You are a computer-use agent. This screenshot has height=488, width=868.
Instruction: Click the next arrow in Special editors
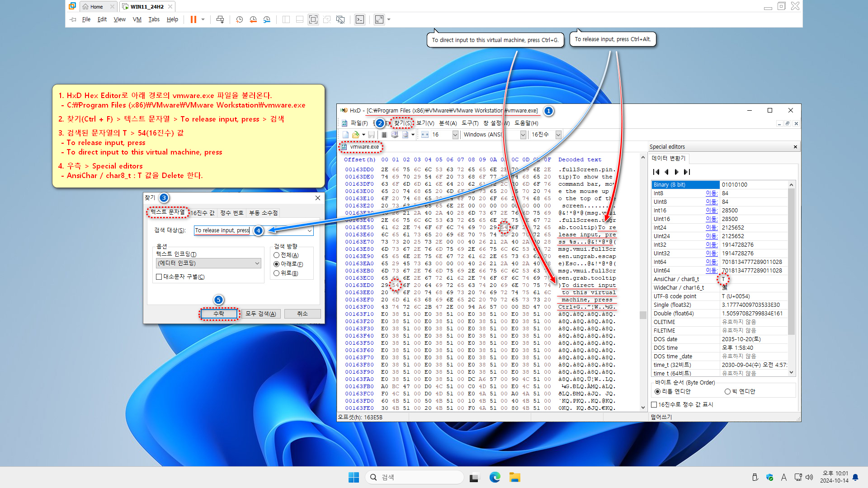pos(677,172)
